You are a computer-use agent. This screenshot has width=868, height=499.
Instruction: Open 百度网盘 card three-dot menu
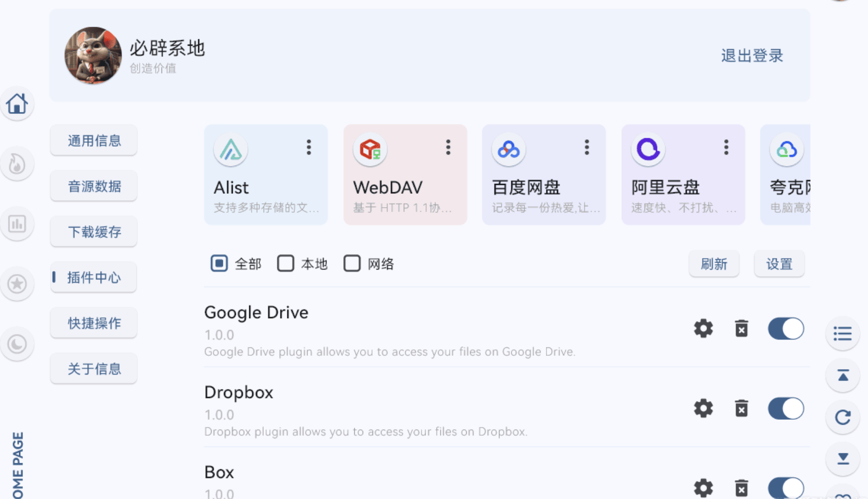[x=587, y=147]
